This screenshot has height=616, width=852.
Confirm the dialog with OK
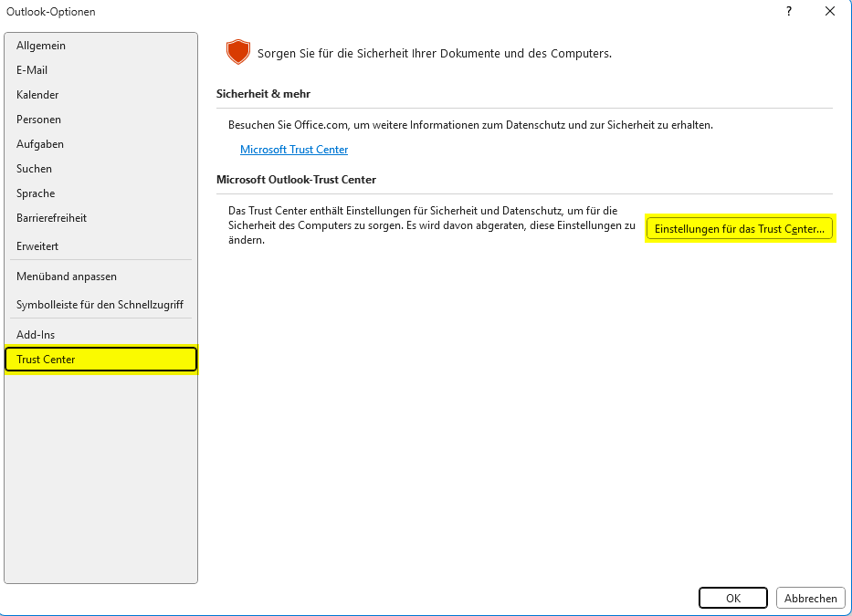pyautogui.click(x=733, y=598)
